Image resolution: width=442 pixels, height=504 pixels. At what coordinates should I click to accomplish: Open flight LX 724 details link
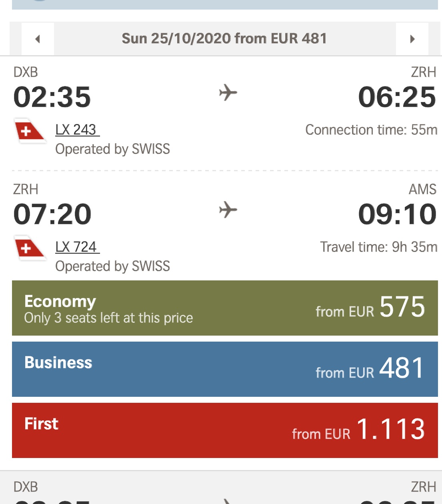click(76, 247)
